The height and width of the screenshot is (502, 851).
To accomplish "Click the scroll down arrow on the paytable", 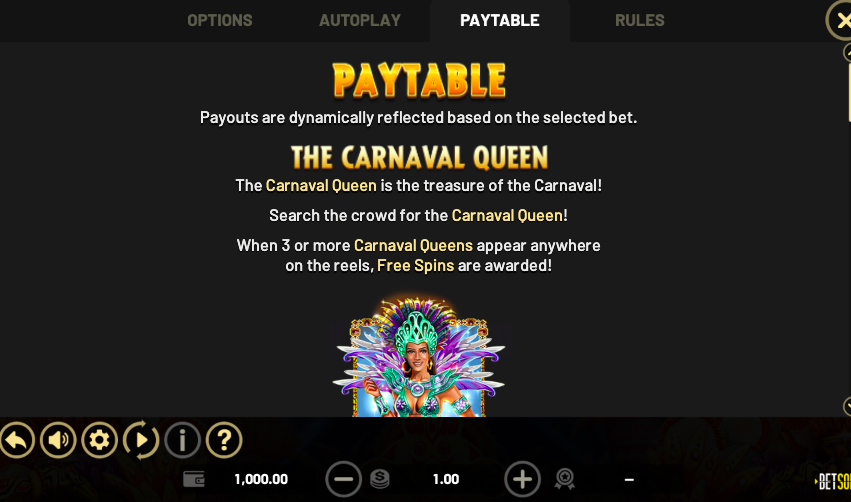I will [847, 406].
